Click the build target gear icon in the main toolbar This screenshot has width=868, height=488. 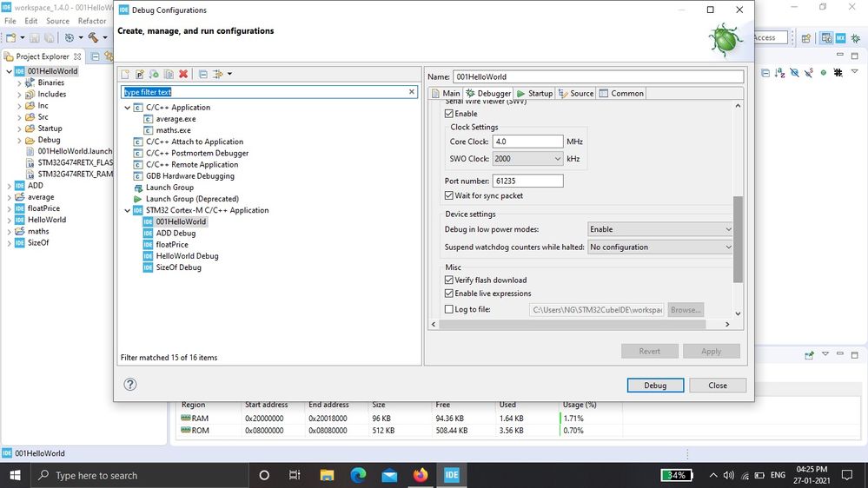(70, 37)
